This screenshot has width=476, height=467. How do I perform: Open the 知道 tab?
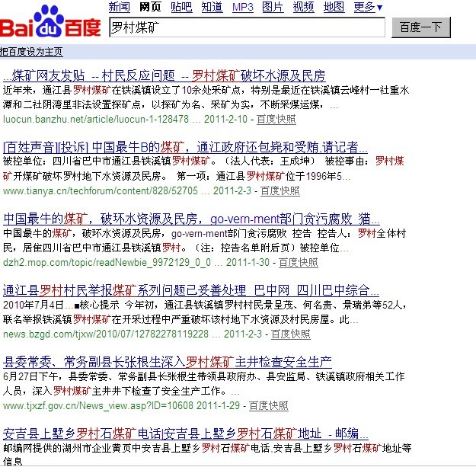click(x=212, y=7)
